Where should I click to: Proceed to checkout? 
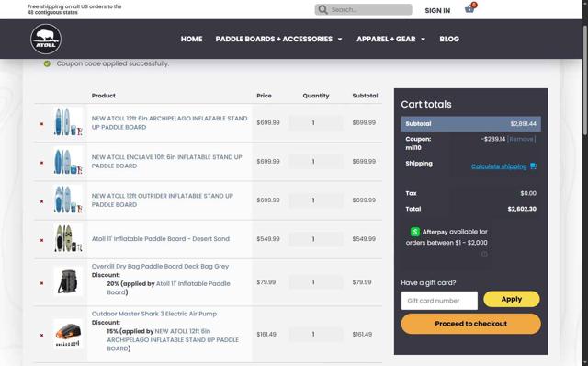tap(470, 324)
